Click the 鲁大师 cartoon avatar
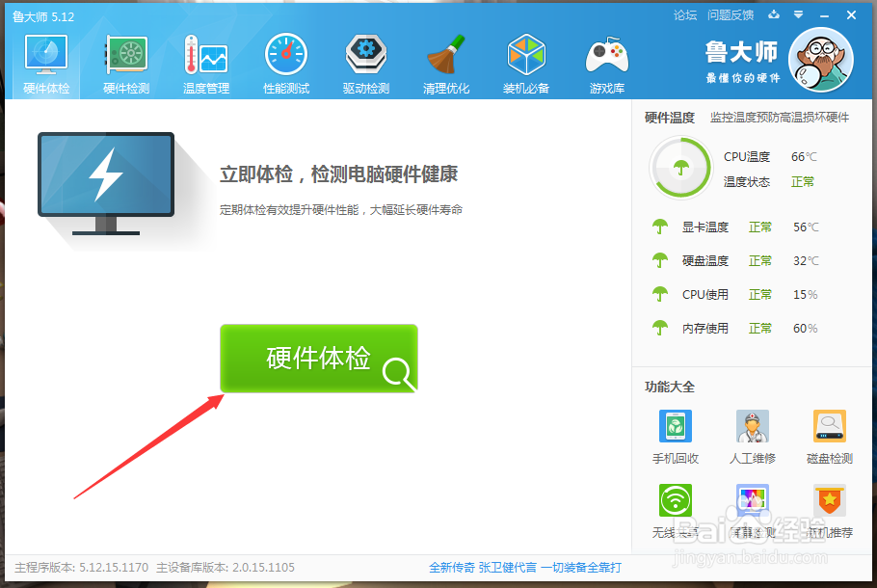Viewport: 877px width, 588px height. click(821, 60)
